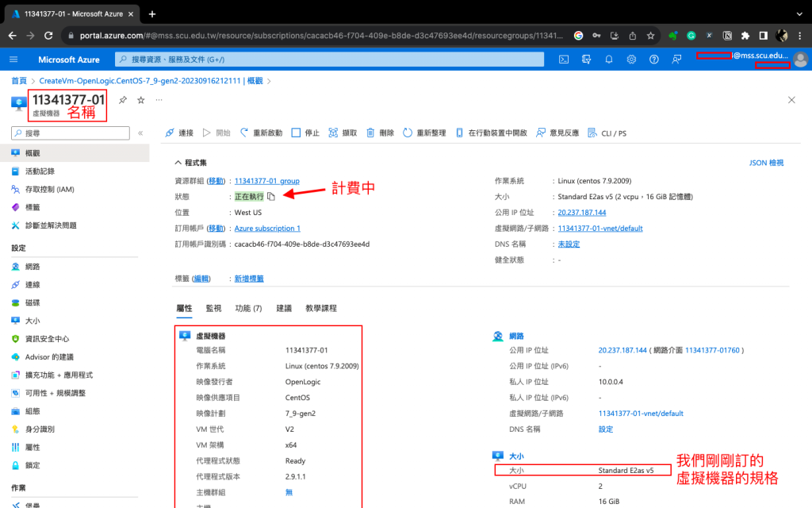This screenshot has height=508, width=812.
Task: Switch to the 功能 (7) tab
Action: coord(248,309)
